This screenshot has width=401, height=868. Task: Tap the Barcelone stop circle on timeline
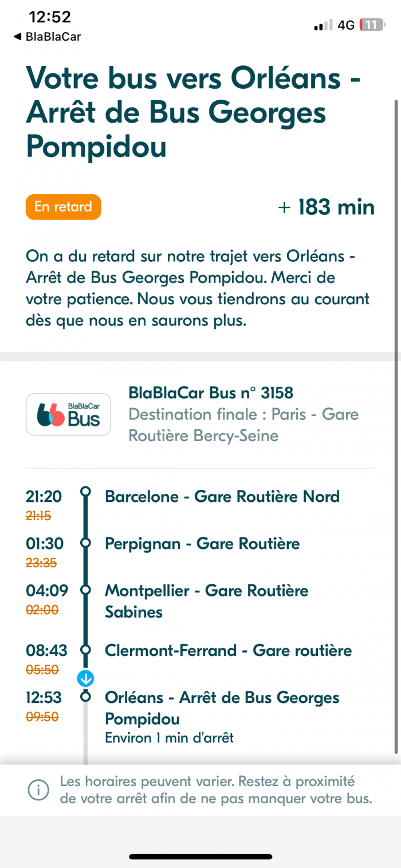pos(86,492)
